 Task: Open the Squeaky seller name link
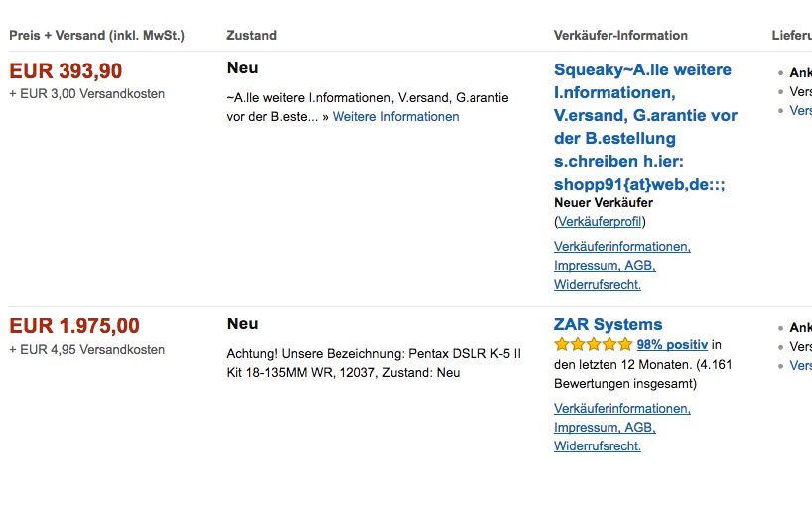coord(645,126)
